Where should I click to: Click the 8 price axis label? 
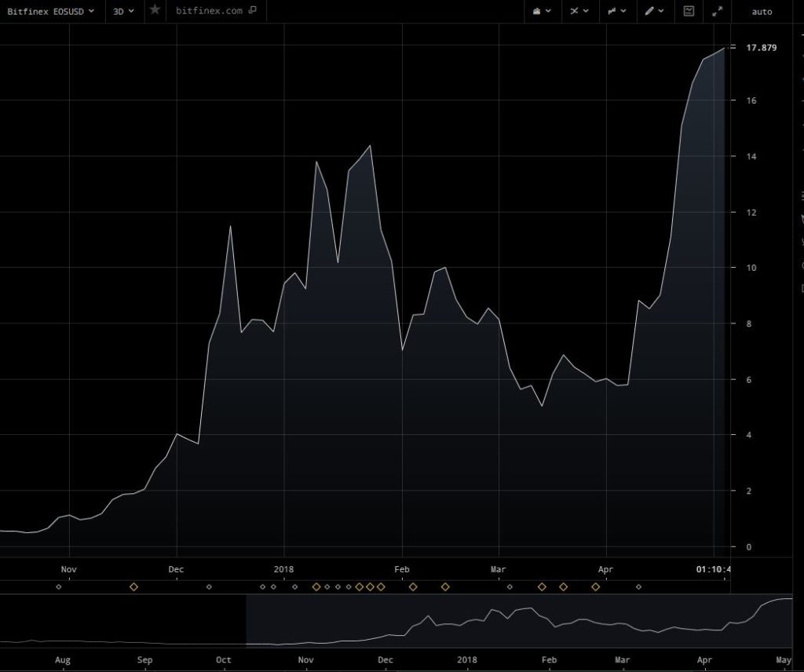point(749,323)
